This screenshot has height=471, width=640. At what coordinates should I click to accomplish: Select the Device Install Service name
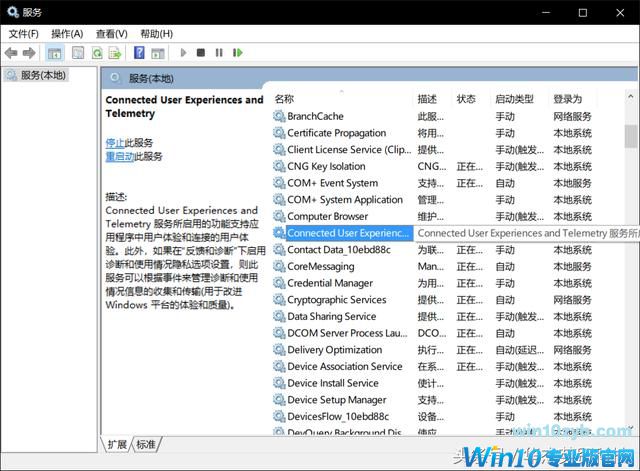click(333, 383)
